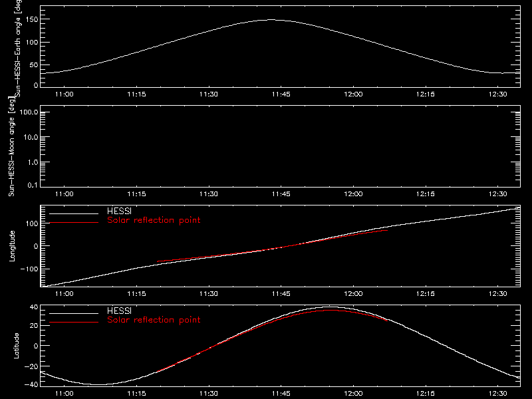Click white HESSI legend line in Latitude plot
The image size is (532, 399).
coord(74,313)
